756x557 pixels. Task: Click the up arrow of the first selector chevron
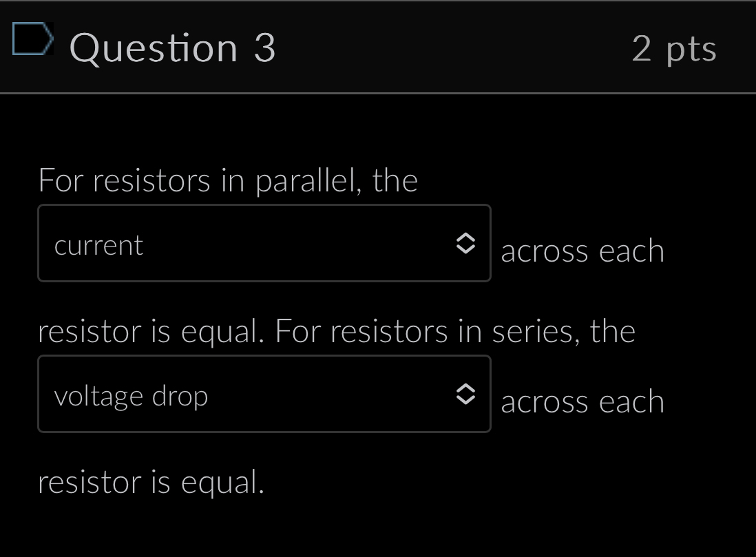pos(468,238)
